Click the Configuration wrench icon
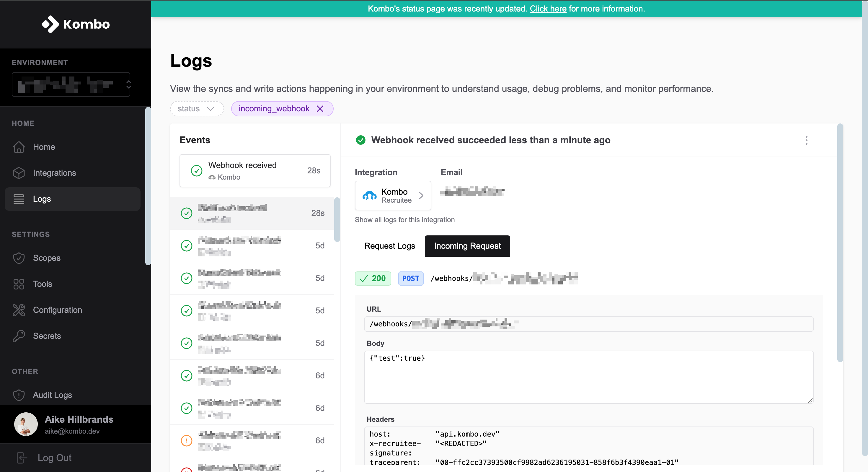This screenshot has width=868, height=472. 19,310
